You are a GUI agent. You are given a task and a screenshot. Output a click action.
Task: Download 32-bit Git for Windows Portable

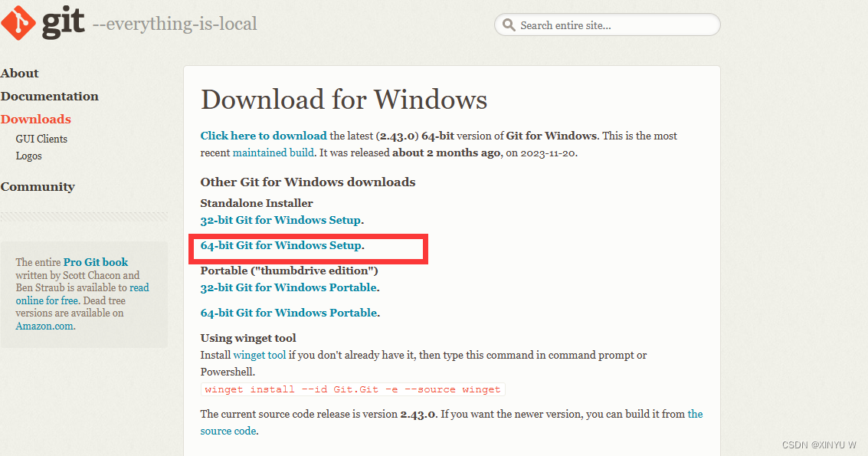coord(290,287)
